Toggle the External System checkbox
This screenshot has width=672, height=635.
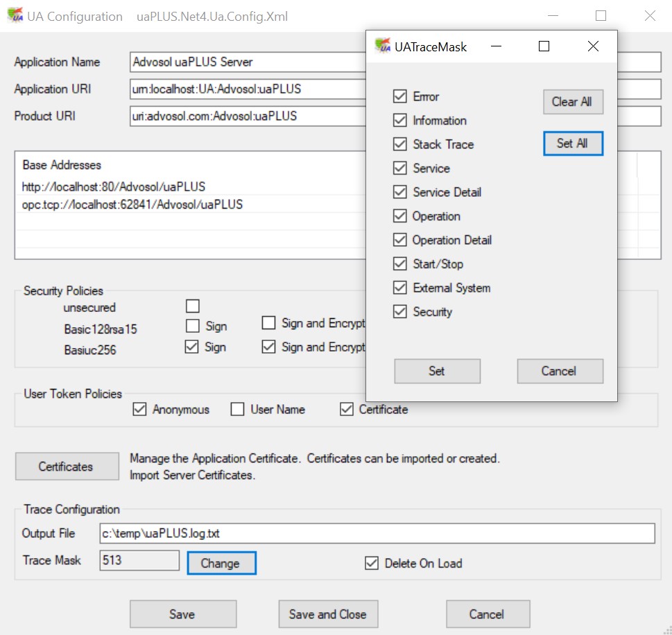[399, 288]
